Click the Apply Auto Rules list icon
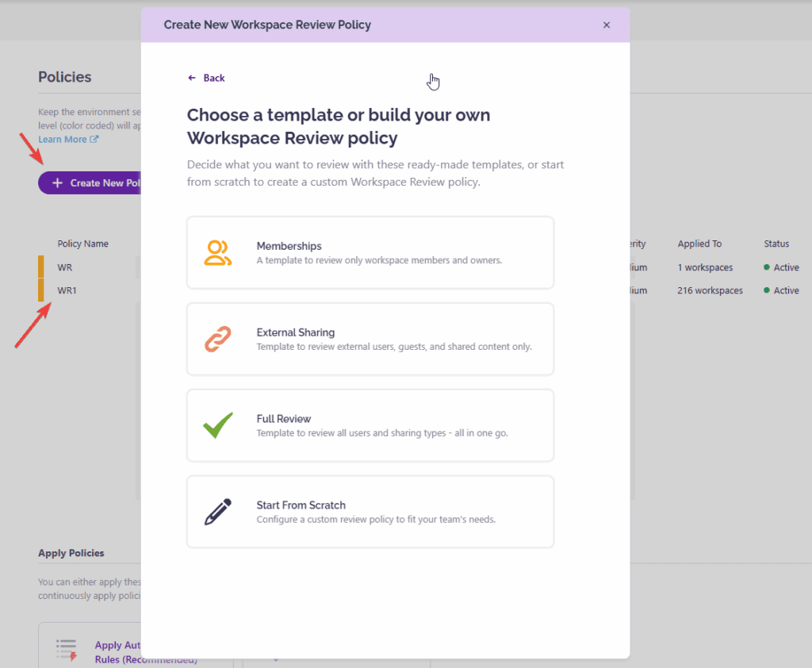Viewport: 812px width, 668px height. point(67,650)
